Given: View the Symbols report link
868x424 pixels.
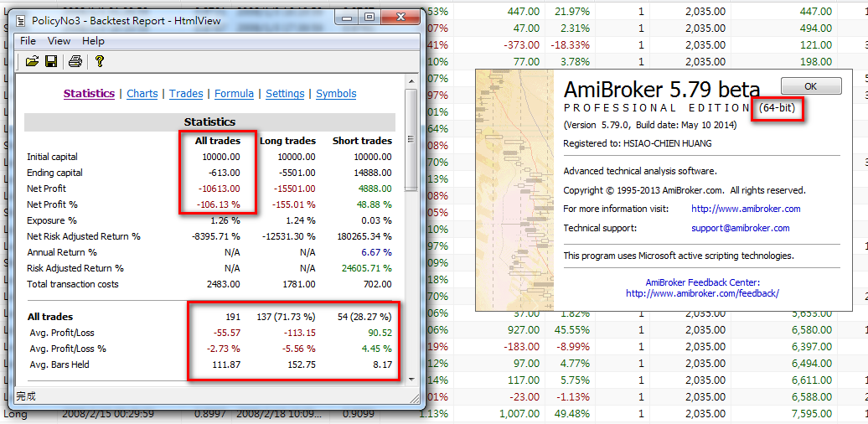Looking at the screenshot, I should 336,94.
